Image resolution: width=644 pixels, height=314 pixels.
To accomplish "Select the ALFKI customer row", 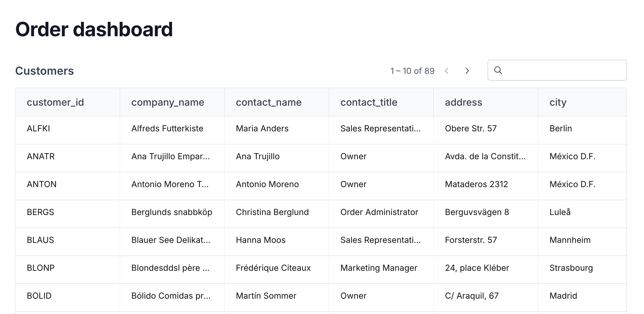I will tap(321, 130).
